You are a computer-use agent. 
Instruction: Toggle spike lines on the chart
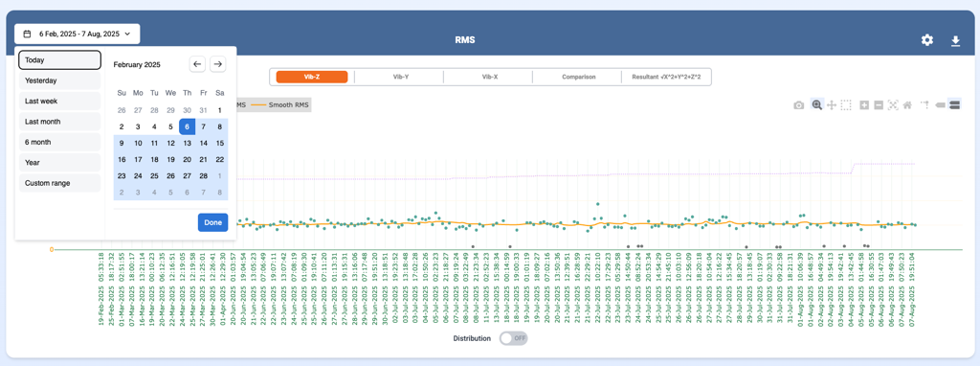coord(925,105)
